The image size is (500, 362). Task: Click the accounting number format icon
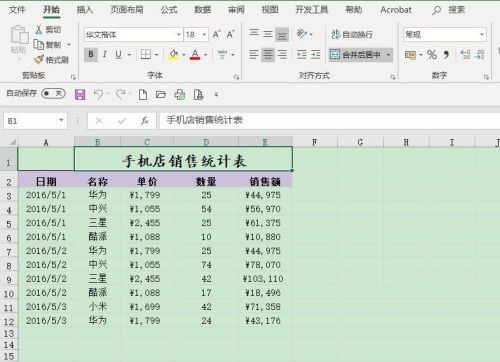tap(411, 55)
